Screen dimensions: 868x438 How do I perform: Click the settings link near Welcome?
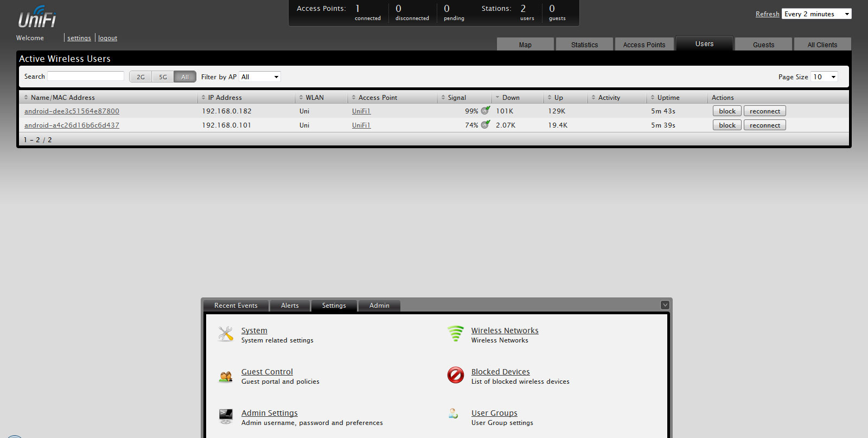79,38
